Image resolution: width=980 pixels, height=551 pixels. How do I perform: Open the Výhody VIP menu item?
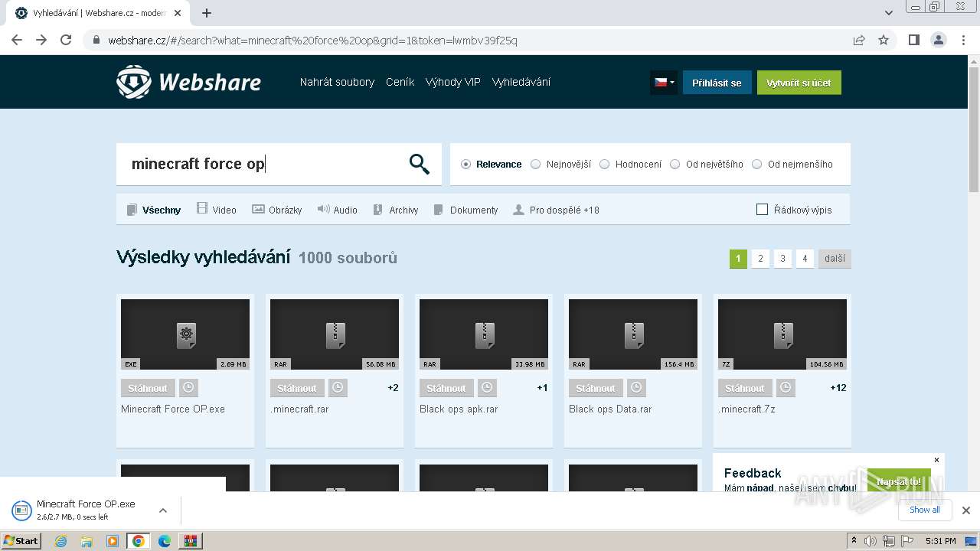click(452, 82)
